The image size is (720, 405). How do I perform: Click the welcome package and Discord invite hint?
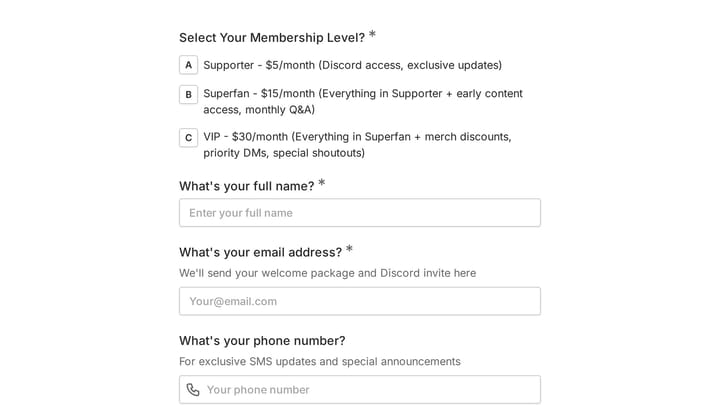(x=327, y=273)
